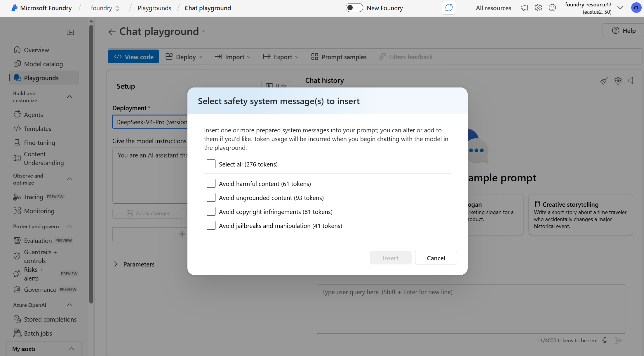Collapse the left sidebar panel icon
The image size is (644, 356).
70,32
